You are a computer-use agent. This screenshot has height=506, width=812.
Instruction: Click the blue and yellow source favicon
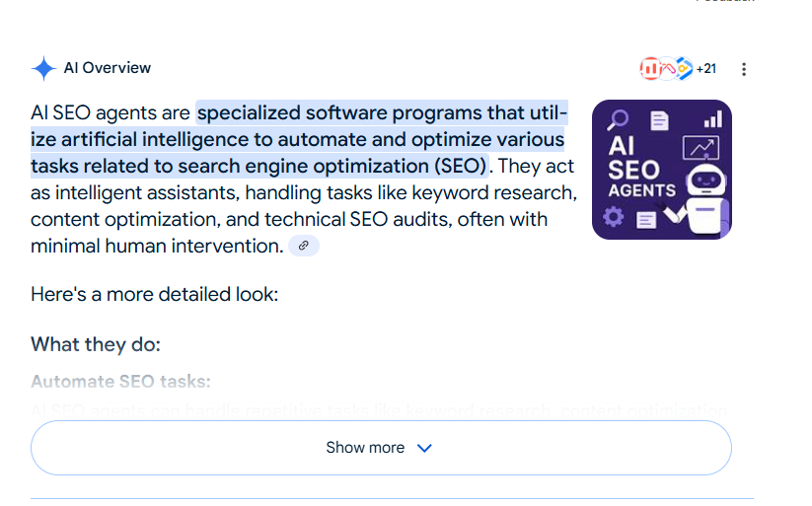[684, 68]
